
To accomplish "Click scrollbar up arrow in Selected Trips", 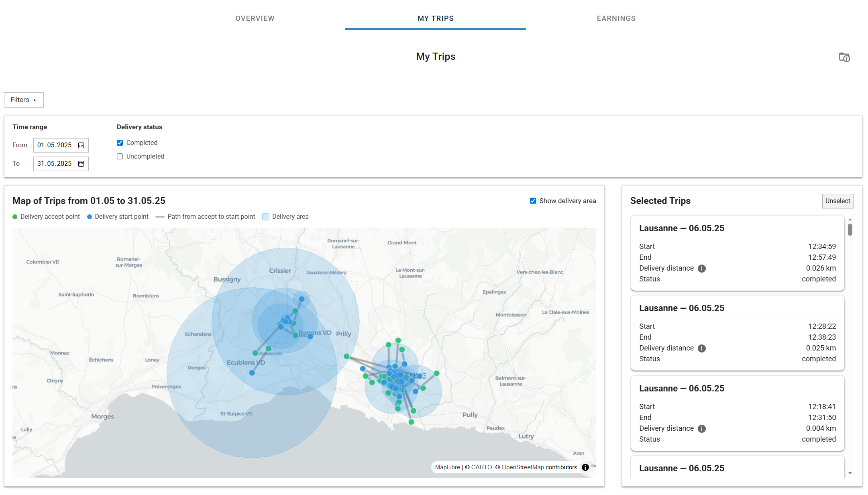I will [850, 220].
